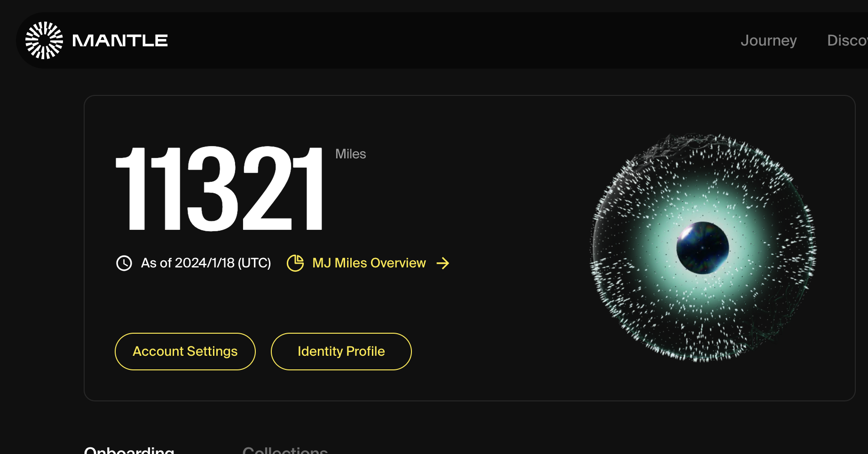Screen dimensions: 868x454
Task: Click the dark sphere at orb center
Action: pyautogui.click(x=702, y=248)
